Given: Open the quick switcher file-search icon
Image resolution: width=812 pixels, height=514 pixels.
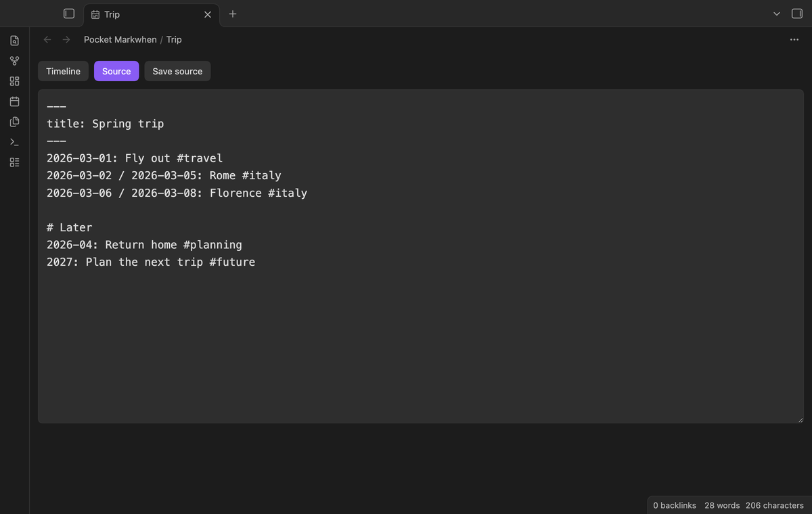Looking at the screenshot, I should (14, 41).
